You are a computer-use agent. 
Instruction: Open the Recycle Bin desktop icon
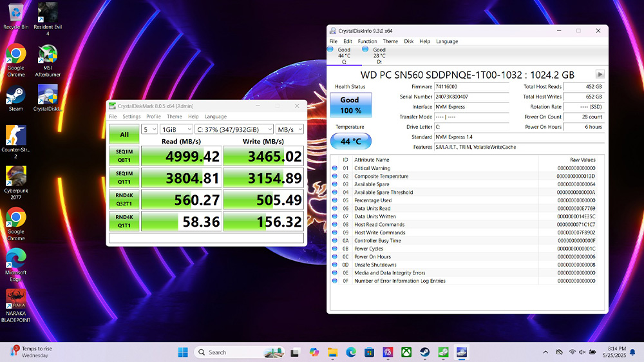tap(15, 15)
